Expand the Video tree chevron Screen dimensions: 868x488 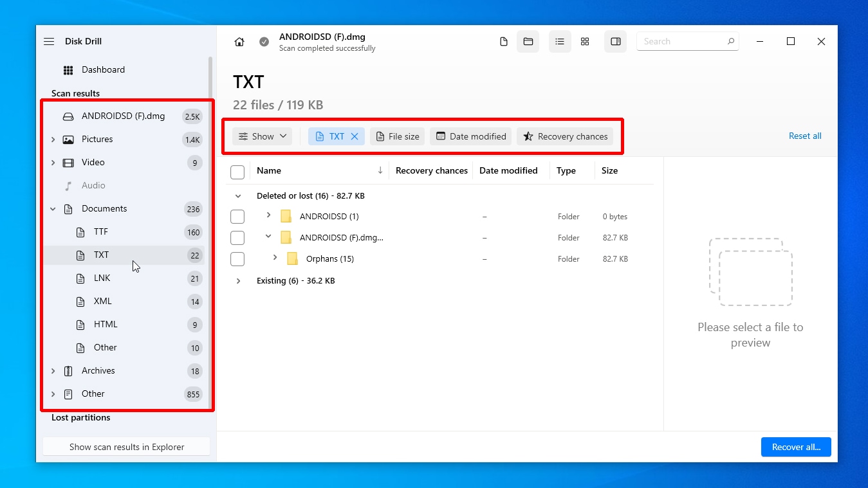tap(53, 163)
